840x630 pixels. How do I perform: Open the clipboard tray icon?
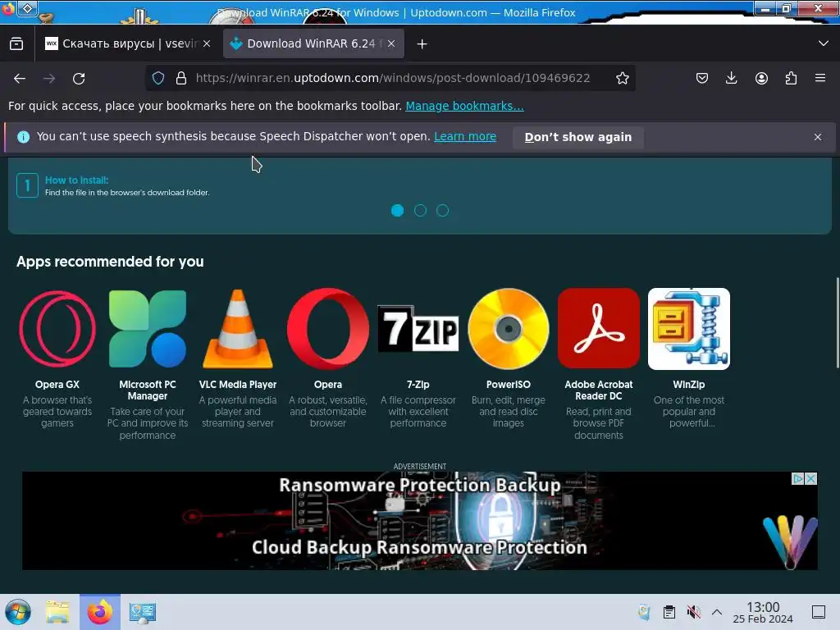(x=669, y=612)
